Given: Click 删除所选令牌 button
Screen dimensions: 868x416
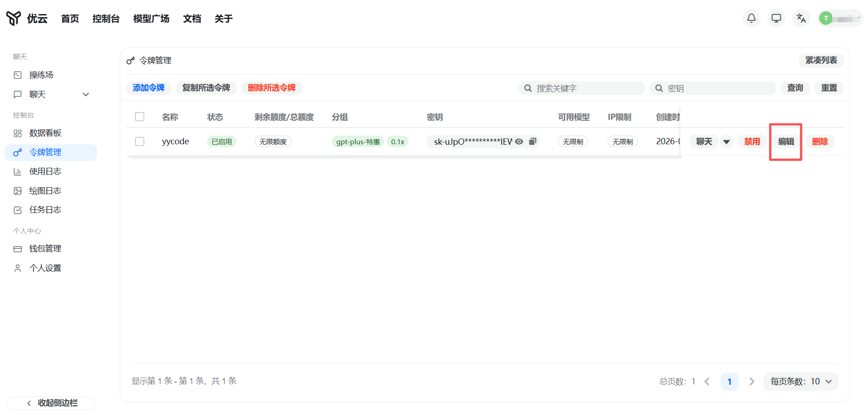Looking at the screenshot, I should click(x=272, y=88).
